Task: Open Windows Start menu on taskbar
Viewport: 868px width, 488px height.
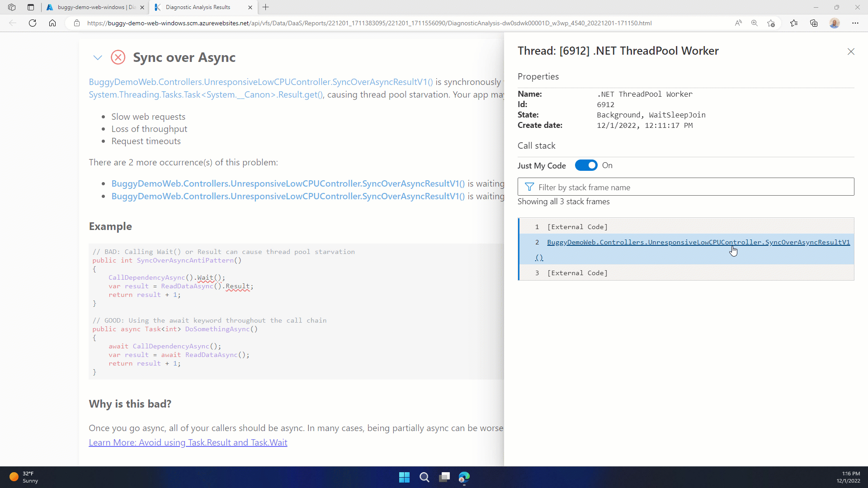Action: 404,477
